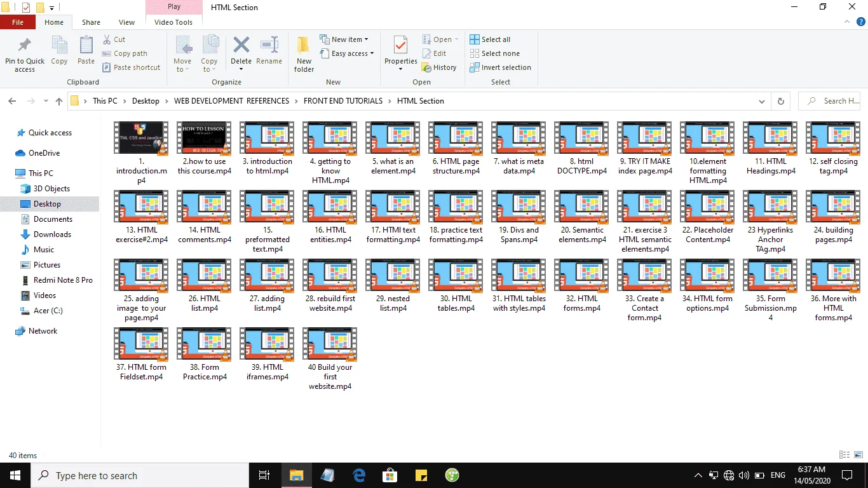Open the volume control in tray
868x488 pixels.
click(x=743, y=475)
